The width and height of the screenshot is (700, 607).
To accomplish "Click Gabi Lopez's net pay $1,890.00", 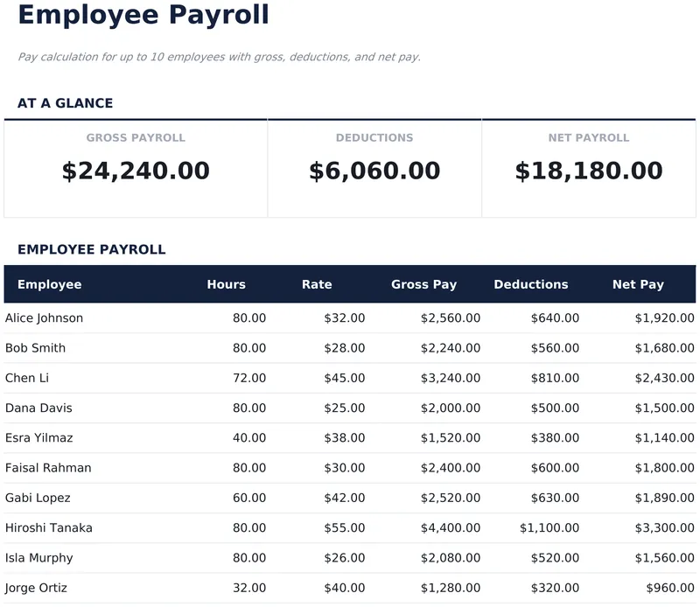I will (665, 498).
